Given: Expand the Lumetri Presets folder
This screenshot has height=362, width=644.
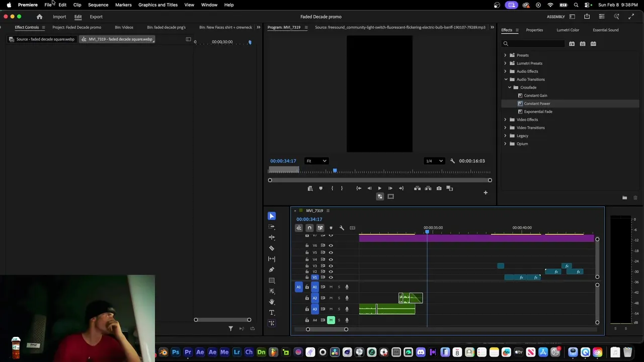Looking at the screenshot, I should 505,63.
